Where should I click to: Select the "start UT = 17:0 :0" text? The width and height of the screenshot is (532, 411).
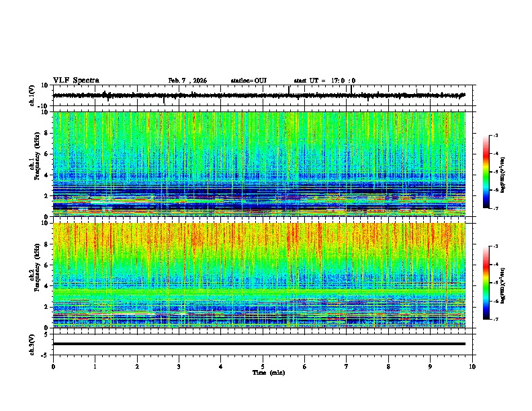(324, 81)
